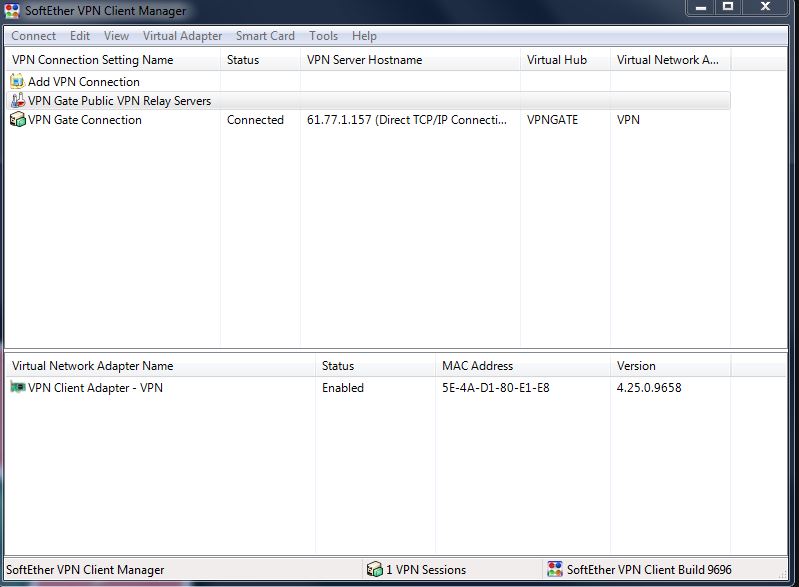
Task: Click the VPN Sessions status bar icon
Action: pyautogui.click(x=375, y=569)
